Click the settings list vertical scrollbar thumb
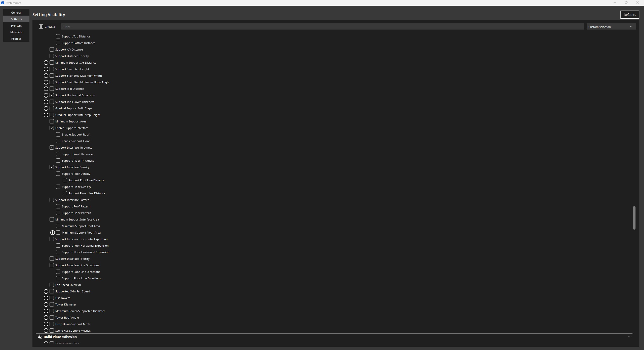 (x=634, y=218)
